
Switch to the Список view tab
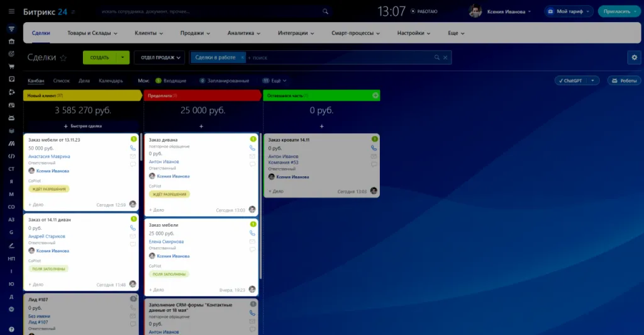pyautogui.click(x=62, y=81)
